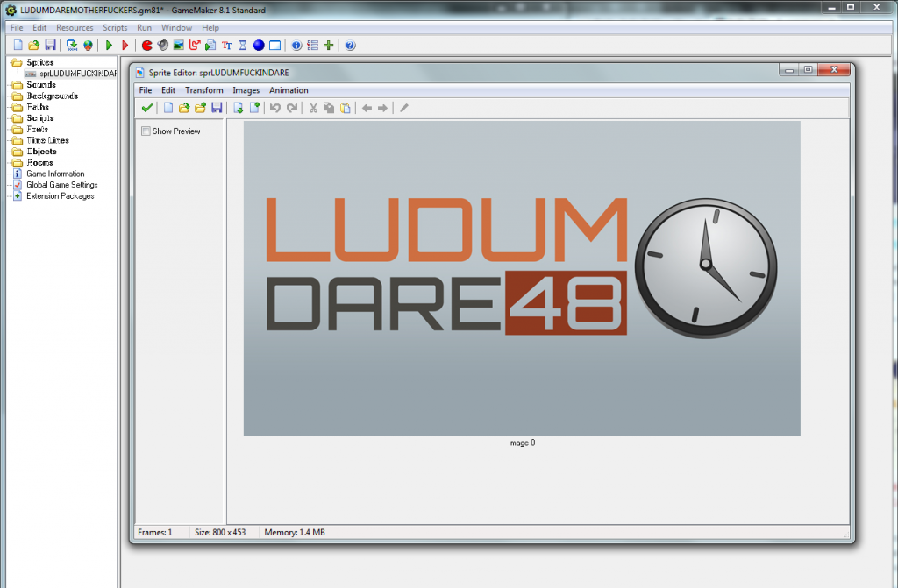The height and width of the screenshot is (588, 898).
Task: Open the main Scripts menu
Action: [x=115, y=27]
